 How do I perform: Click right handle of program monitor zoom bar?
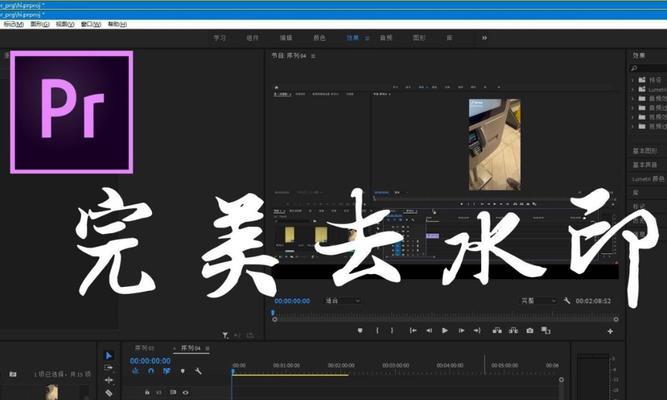click(x=616, y=319)
